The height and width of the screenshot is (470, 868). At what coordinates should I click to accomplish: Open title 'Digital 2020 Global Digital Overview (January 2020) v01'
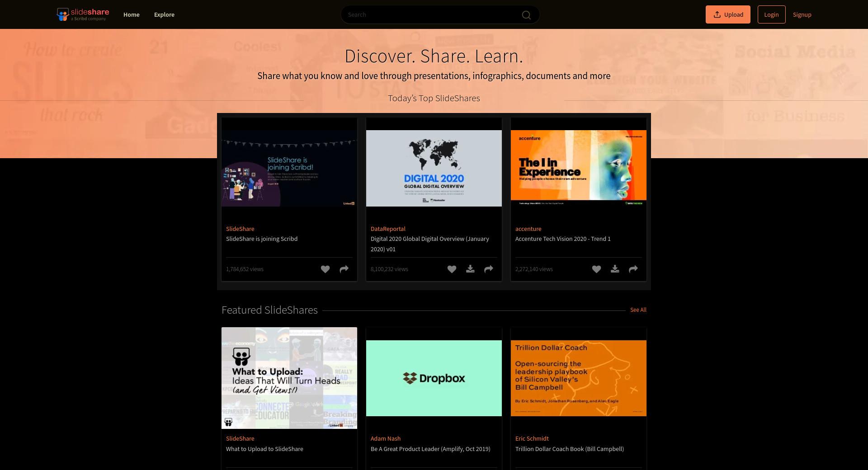(x=430, y=244)
